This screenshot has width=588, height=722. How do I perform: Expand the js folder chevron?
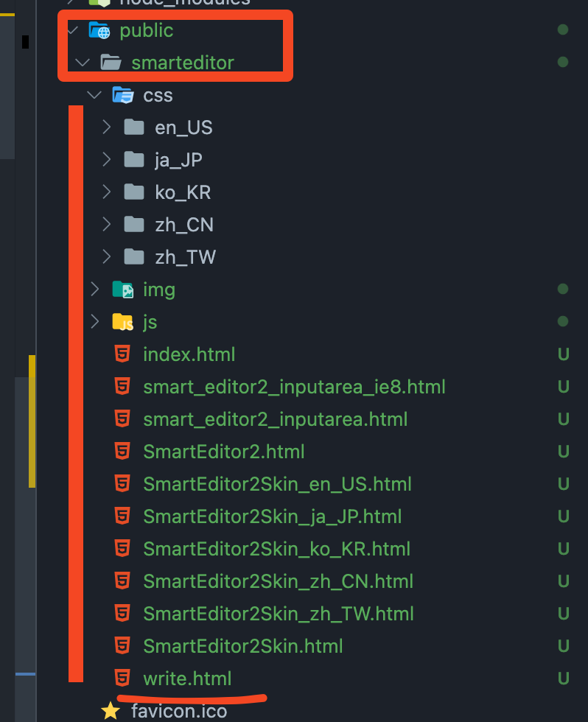94,322
